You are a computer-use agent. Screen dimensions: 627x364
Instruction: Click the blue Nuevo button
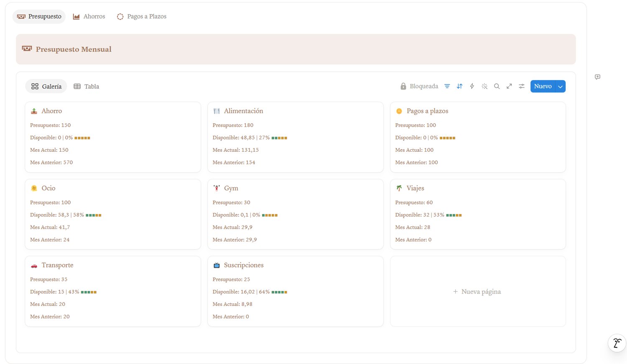point(543,87)
